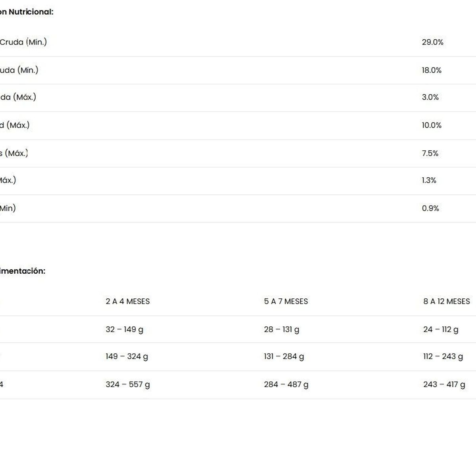Screen dimensions: 476x476
Task: Select the 10.0% value cell
Action: pyautogui.click(x=432, y=125)
